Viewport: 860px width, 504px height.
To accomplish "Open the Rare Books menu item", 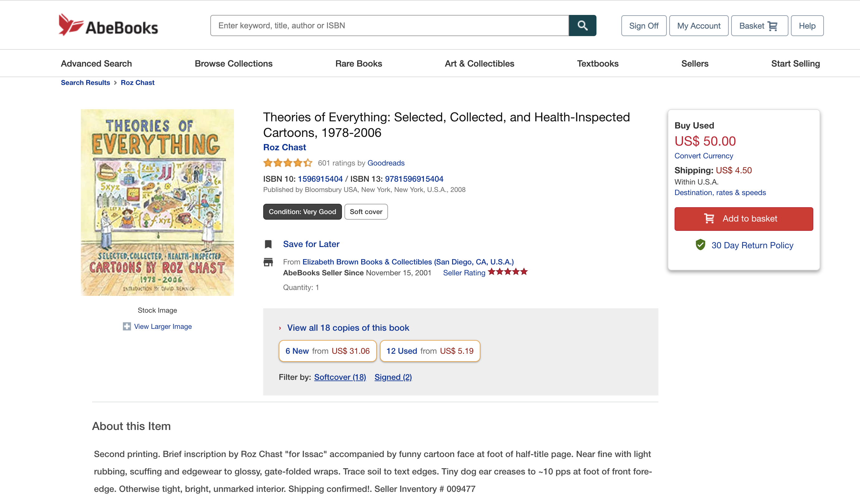I will point(358,63).
